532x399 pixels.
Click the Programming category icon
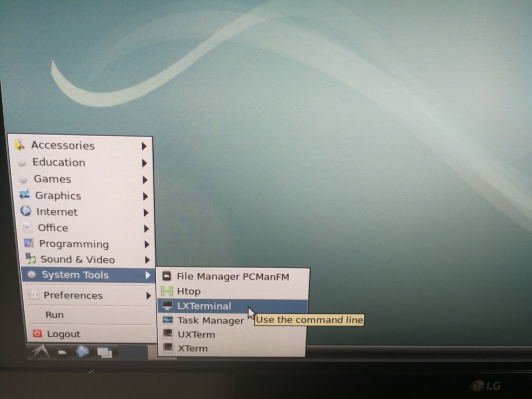coord(29,243)
